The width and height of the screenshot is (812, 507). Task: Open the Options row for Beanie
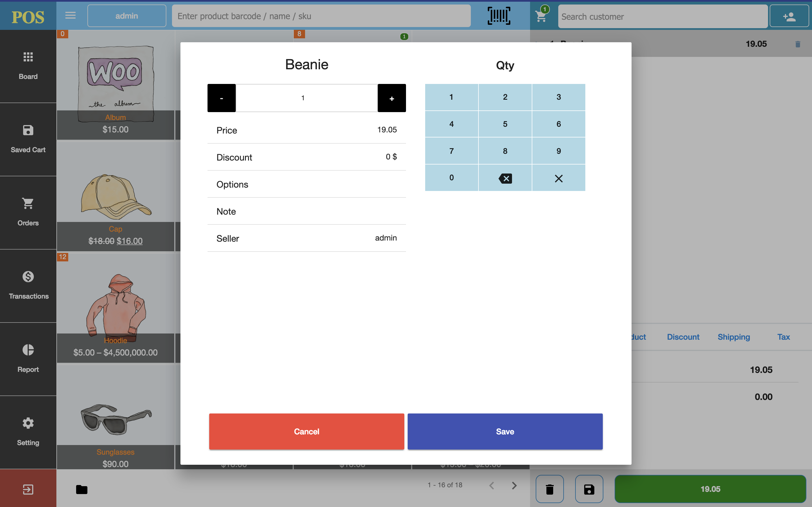pyautogui.click(x=306, y=184)
